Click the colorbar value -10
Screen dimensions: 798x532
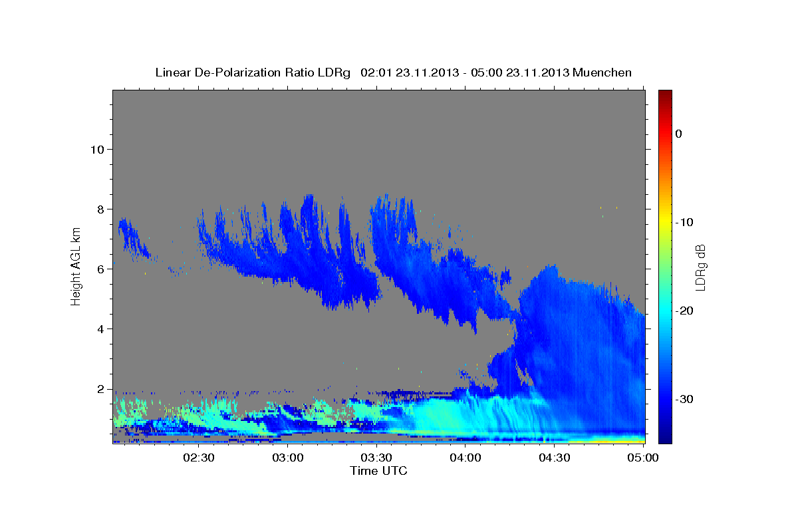pos(685,222)
